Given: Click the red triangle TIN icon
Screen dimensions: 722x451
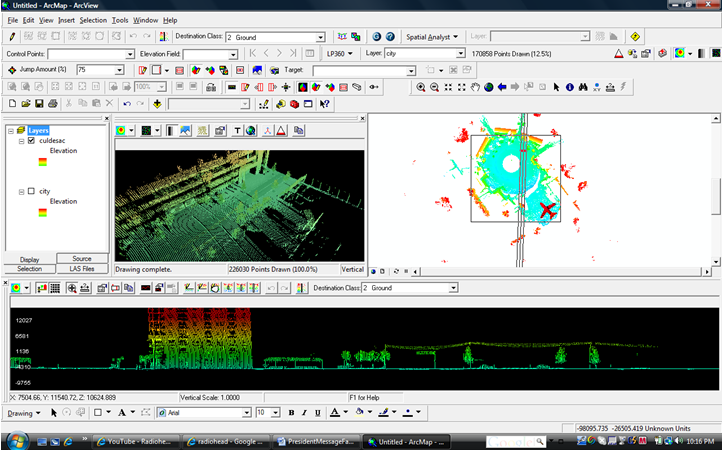Looking at the screenshot, I should pos(619,54).
